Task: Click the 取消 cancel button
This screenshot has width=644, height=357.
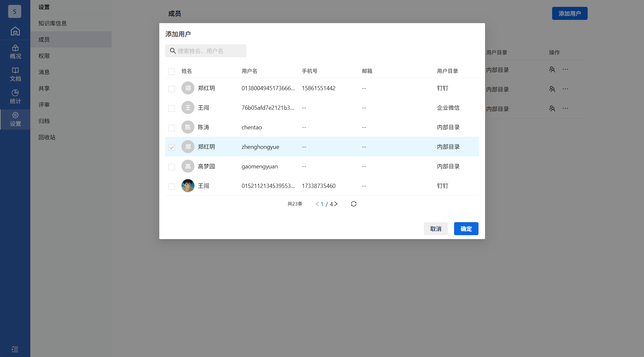Action: tap(436, 229)
